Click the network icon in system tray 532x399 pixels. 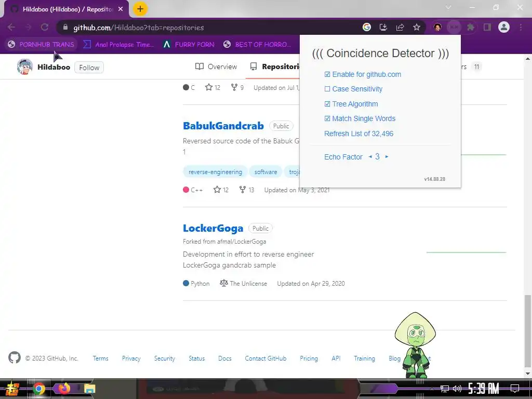coord(444,389)
